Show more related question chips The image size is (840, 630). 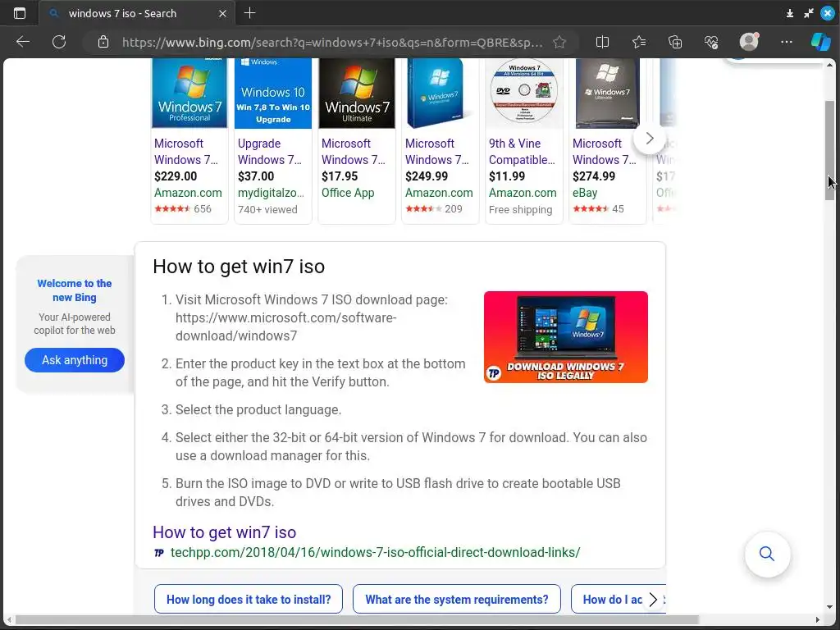[653, 599]
